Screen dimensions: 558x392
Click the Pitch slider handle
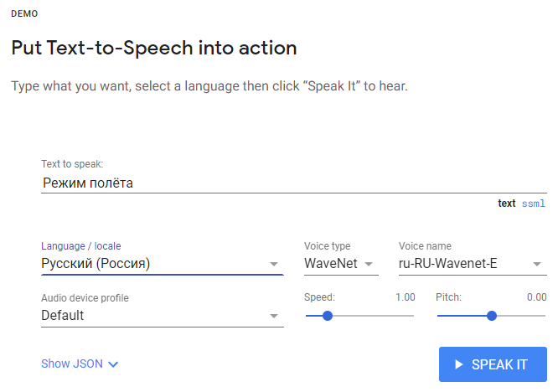coord(492,316)
